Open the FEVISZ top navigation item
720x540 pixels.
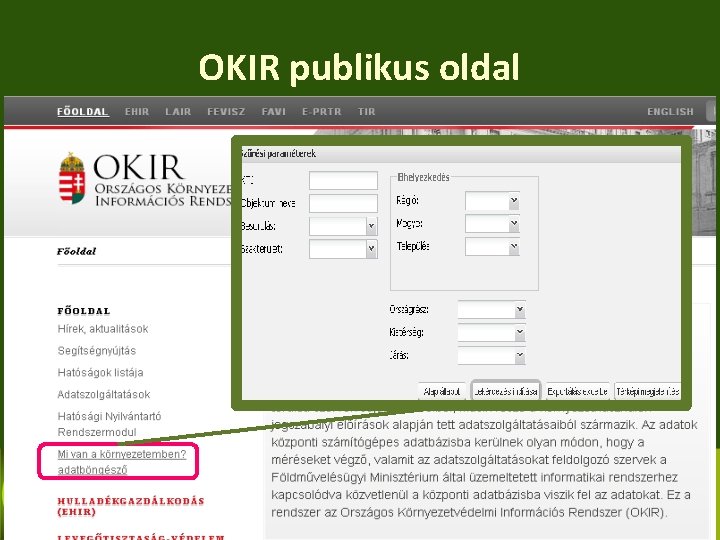226,112
